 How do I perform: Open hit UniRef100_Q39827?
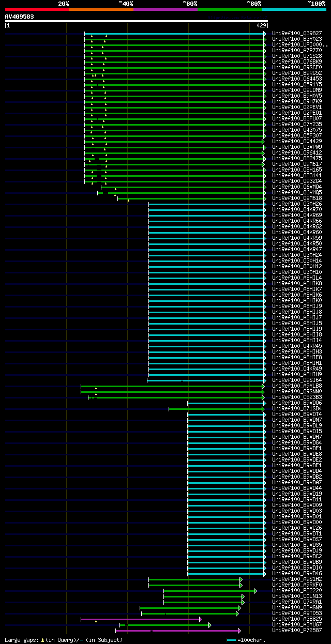(297, 34)
